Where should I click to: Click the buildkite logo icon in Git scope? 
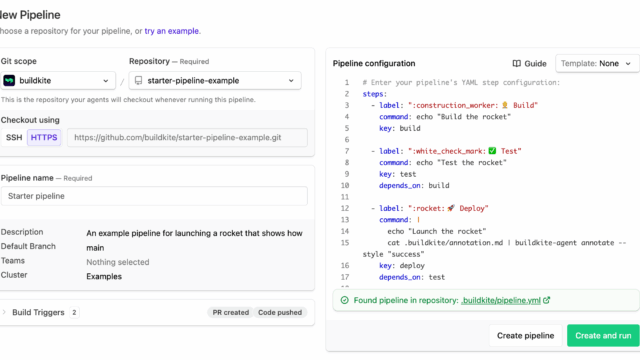click(9, 80)
